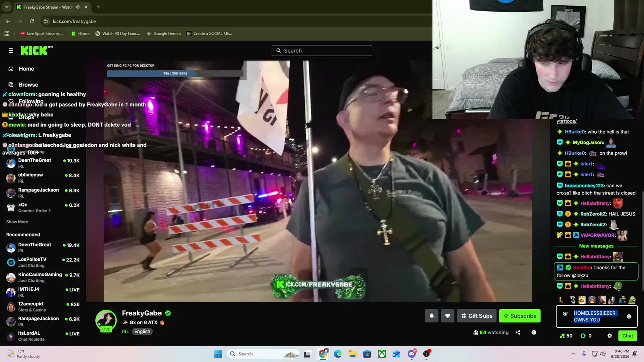The width and height of the screenshot is (644, 362).
Task: Click the subscriber goal progress bar
Action: tap(175, 73)
